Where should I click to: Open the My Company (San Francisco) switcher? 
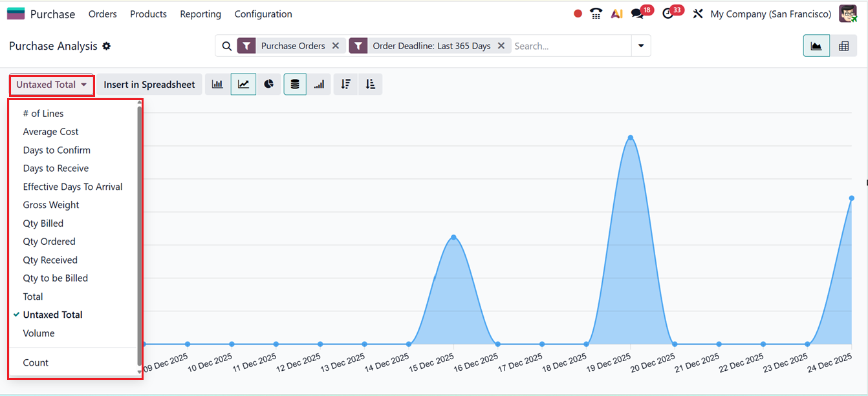(x=770, y=14)
